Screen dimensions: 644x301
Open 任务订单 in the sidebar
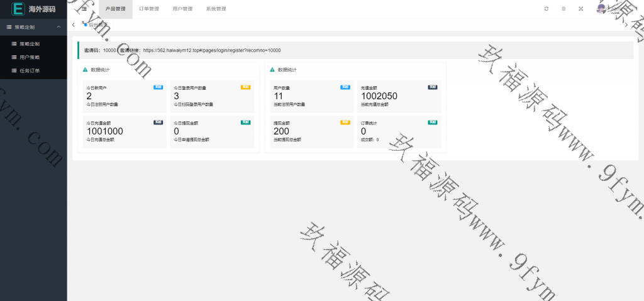tap(29, 70)
